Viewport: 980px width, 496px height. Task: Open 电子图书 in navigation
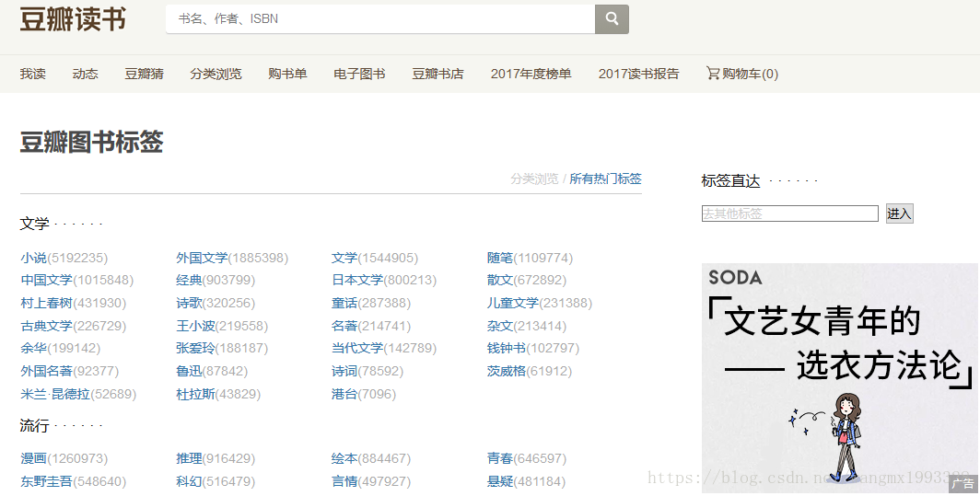click(359, 74)
